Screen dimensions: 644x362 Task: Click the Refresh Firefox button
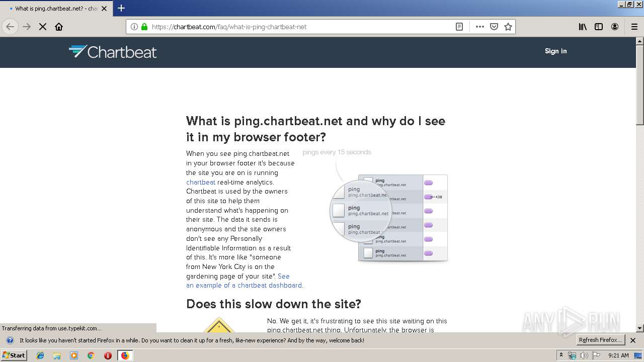[600, 340]
